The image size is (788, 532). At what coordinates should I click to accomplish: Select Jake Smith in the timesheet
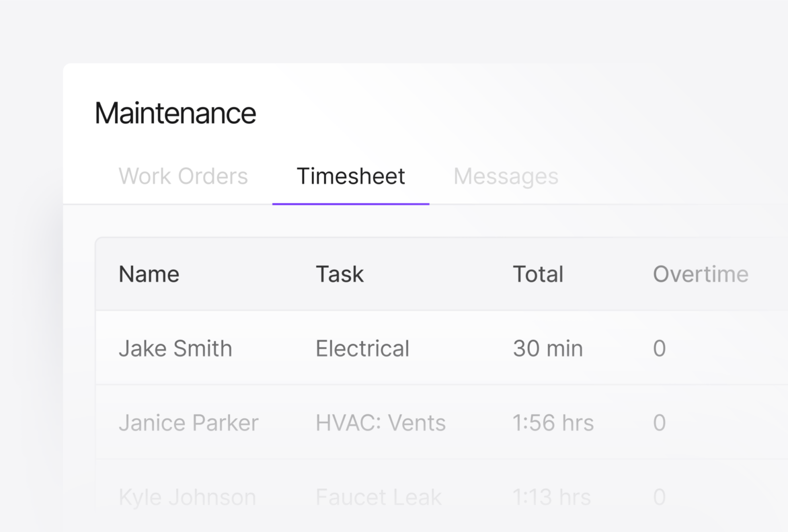[175, 348]
